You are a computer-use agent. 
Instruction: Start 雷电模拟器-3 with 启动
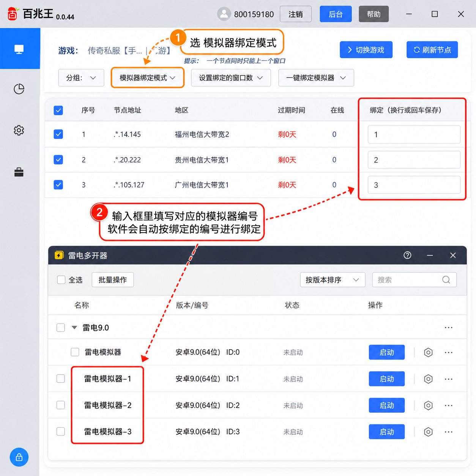387,432
